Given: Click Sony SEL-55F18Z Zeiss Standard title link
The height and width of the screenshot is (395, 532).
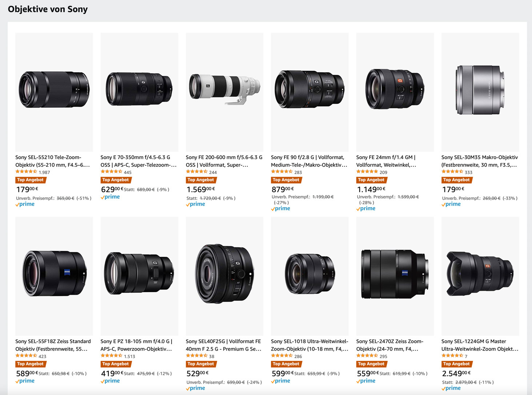Looking at the screenshot, I should pos(53,345).
